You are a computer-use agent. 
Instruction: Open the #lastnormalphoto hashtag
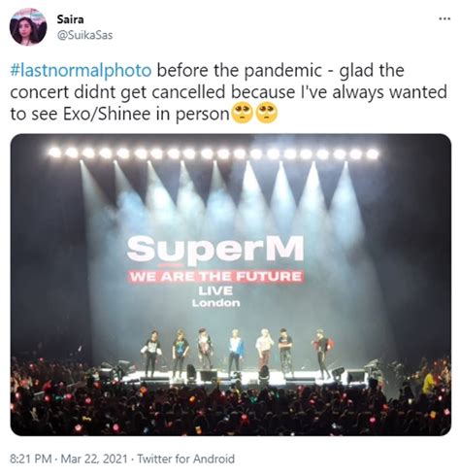[81, 71]
